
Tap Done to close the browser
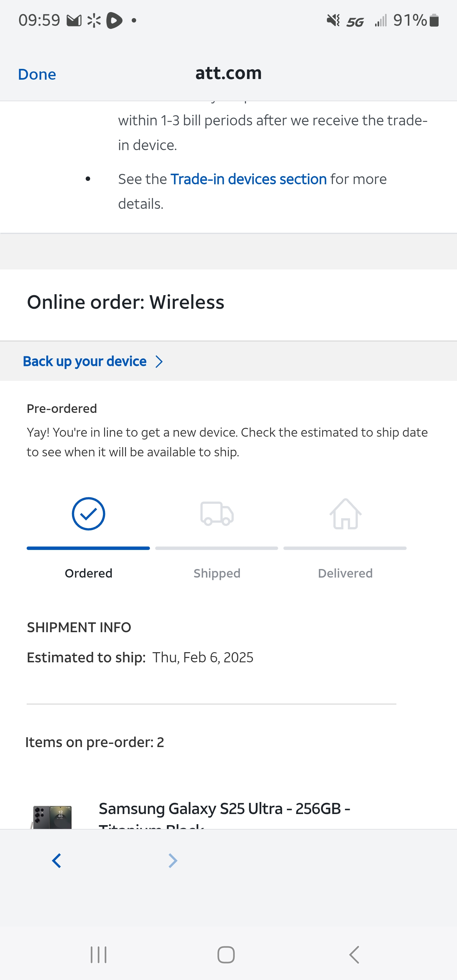pos(37,75)
